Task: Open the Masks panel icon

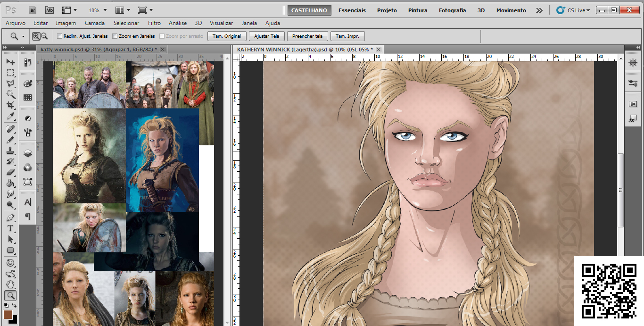Action: [27, 132]
